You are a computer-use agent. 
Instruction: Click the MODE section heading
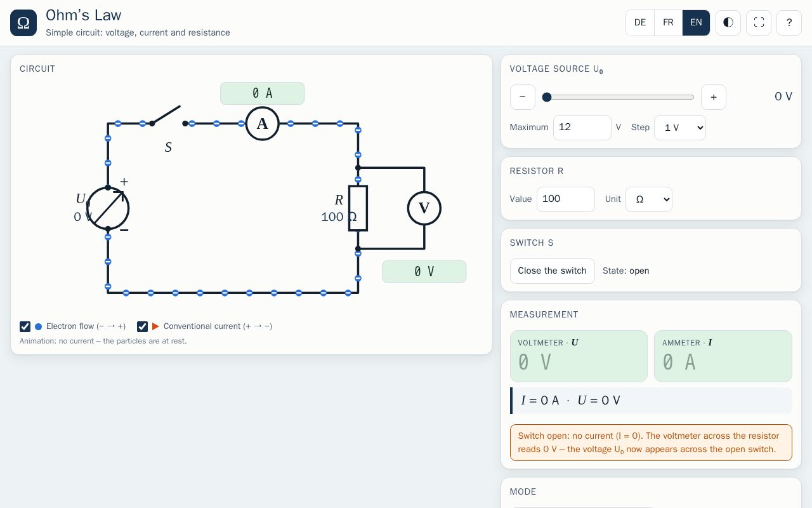pyautogui.click(x=523, y=492)
